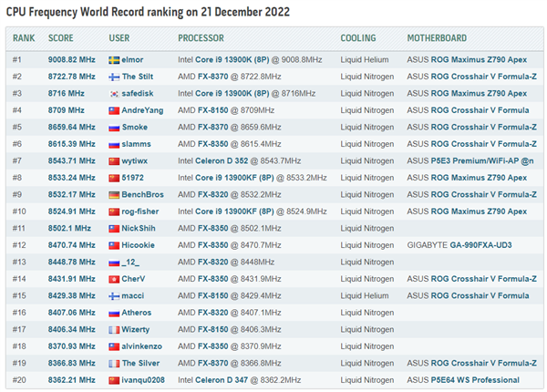
Task: Open ROG Maximus Z790 Apex in rank #1 row
Action: click(479, 59)
